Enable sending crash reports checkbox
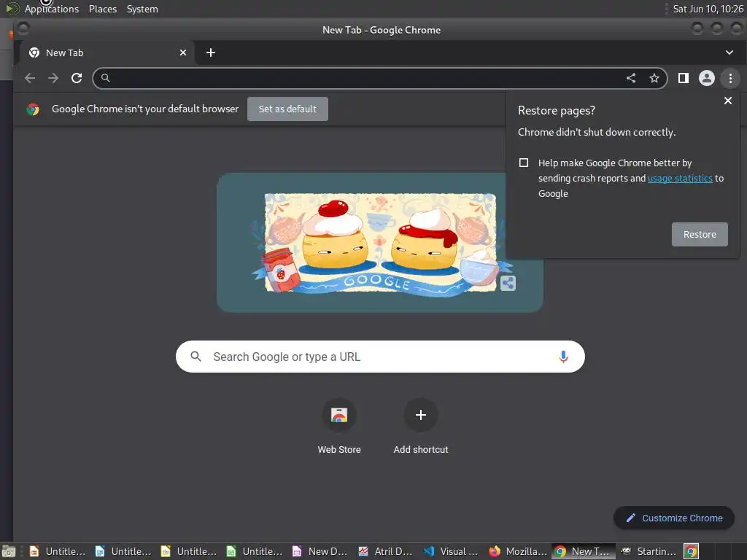The height and width of the screenshot is (560, 747). coord(524,163)
